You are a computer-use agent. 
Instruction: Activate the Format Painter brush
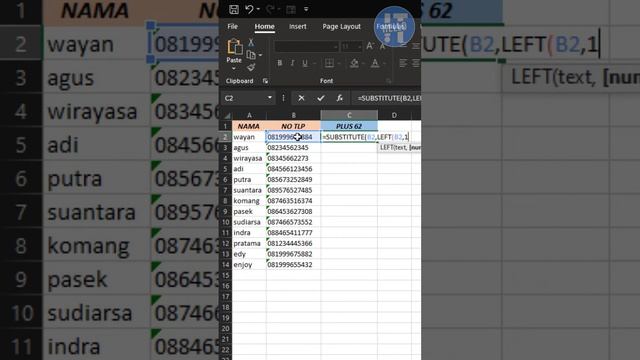[251, 67]
